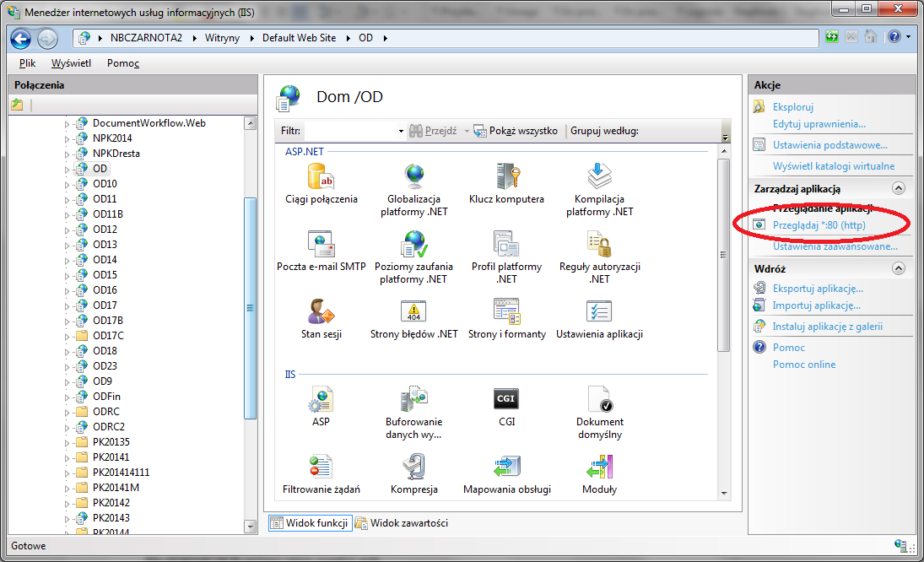
Task: Click the connections tree vertical scrollbar thumb
Action: 250,308
